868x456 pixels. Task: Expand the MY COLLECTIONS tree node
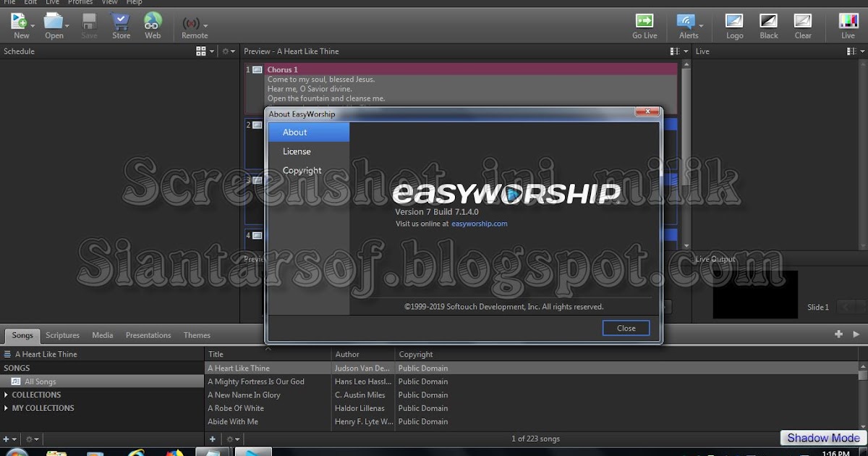coord(7,408)
